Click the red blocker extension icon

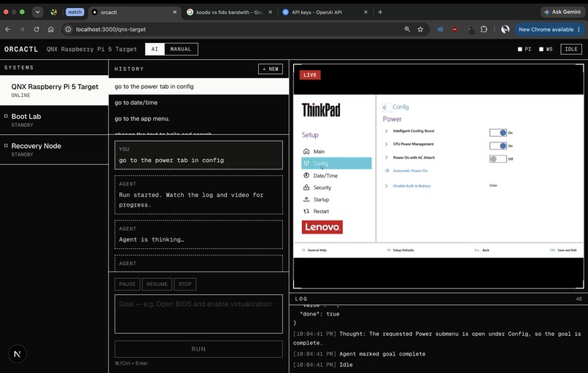coord(455,29)
